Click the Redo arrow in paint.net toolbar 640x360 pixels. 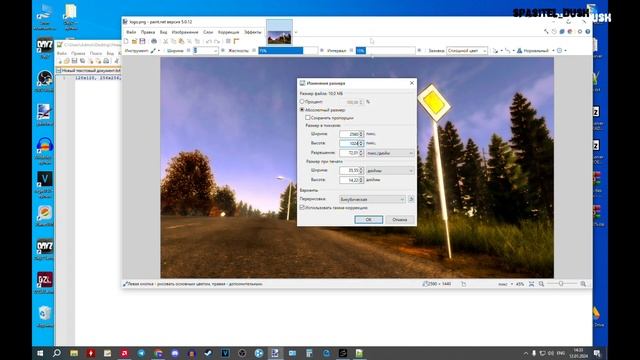pyautogui.click(x=217, y=41)
